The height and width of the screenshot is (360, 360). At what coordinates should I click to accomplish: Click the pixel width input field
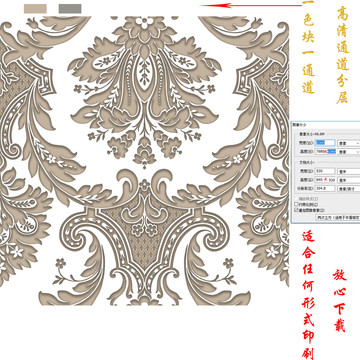[325, 143]
